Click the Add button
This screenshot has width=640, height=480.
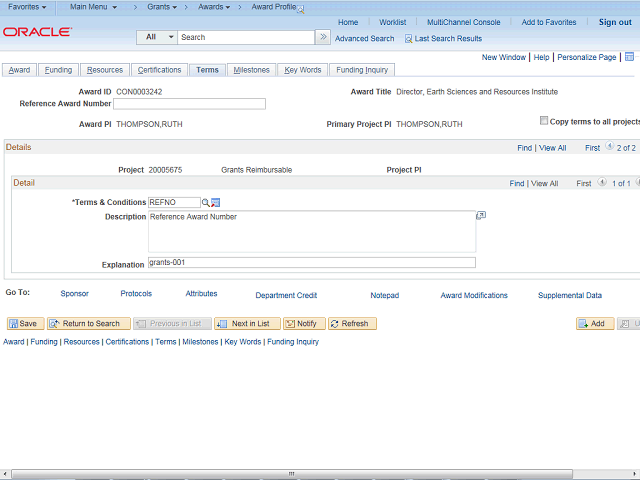coord(595,324)
